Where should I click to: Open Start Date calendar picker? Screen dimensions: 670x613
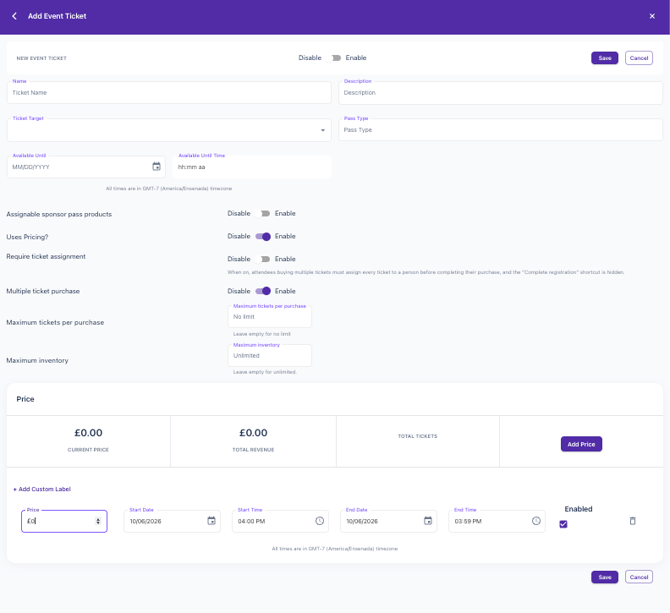212,521
